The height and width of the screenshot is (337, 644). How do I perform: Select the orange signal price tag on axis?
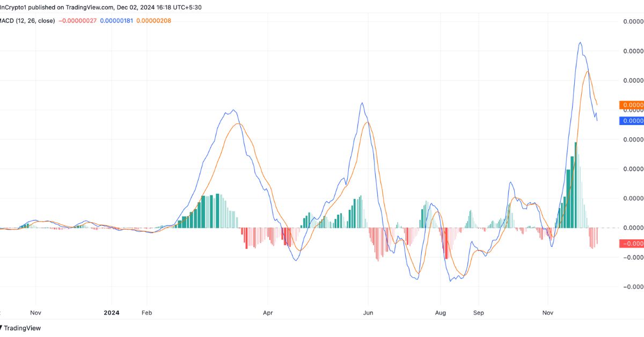pos(631,105)
